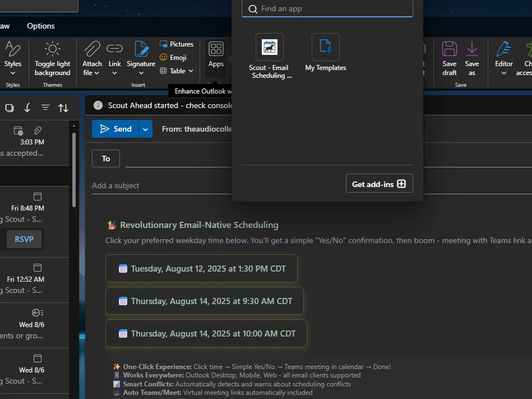Open the Send options dropdown arrow
This screenshot has height=399, width=532.
(145, 129)
